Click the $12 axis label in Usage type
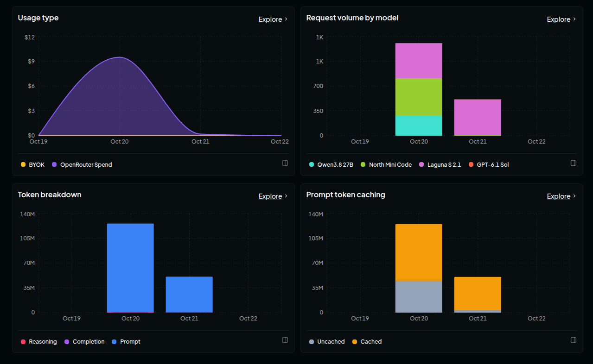The height and width of the screenshot is (364, 593). click(30, 37)
